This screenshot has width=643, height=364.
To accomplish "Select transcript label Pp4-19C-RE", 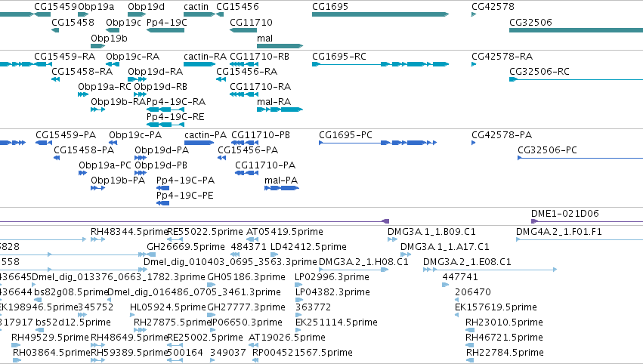I will [x=175, y=116].
